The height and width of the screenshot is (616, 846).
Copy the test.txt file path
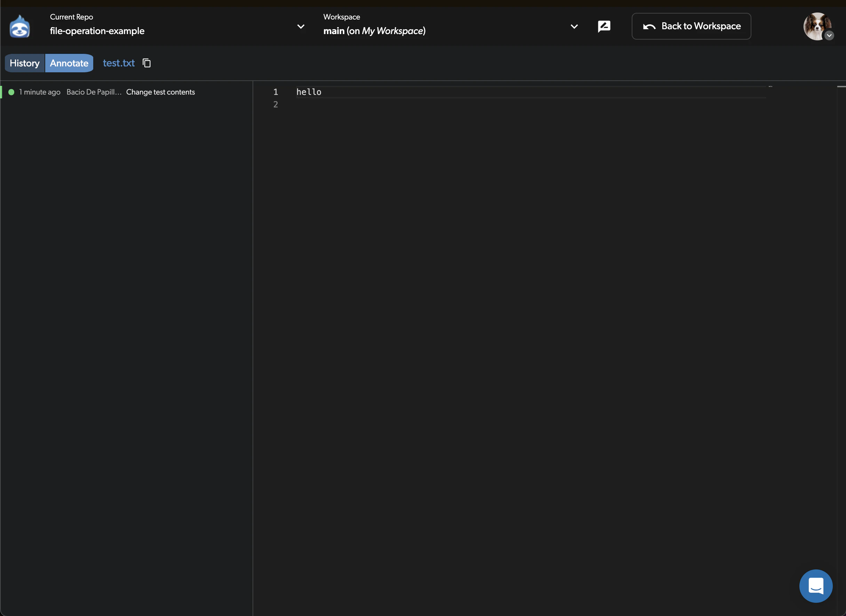(x=146, y=63)
